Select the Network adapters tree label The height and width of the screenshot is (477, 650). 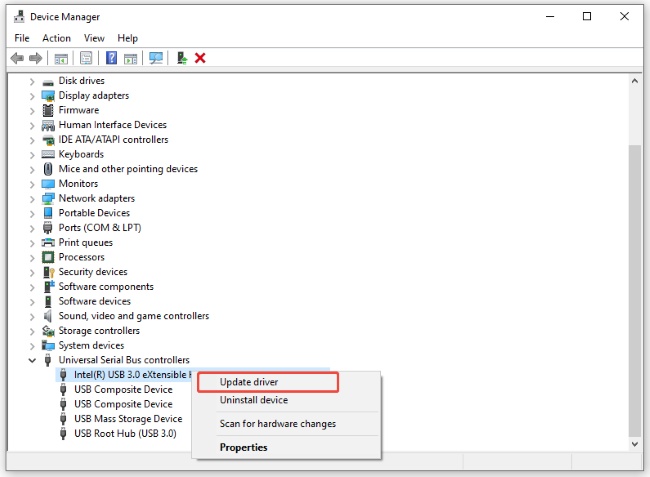97,199
